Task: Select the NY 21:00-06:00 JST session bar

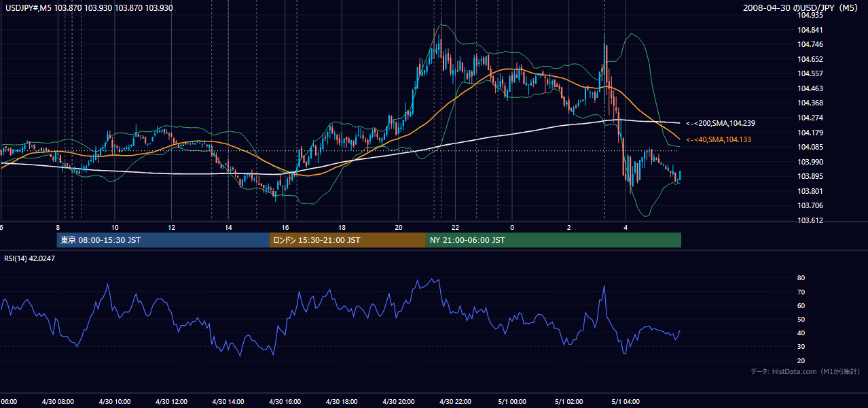Action: [x=554, y=240]
